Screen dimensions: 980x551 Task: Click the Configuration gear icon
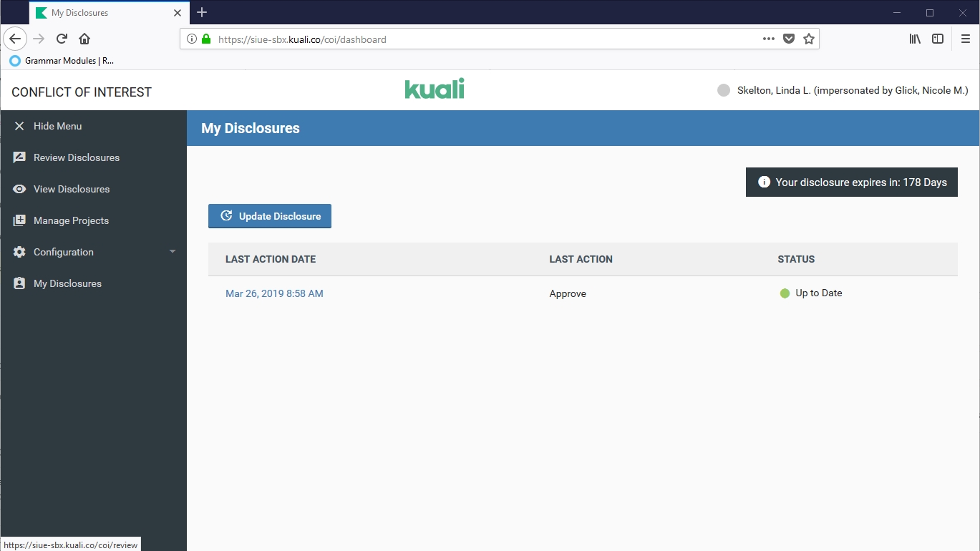tap(19, 252)
